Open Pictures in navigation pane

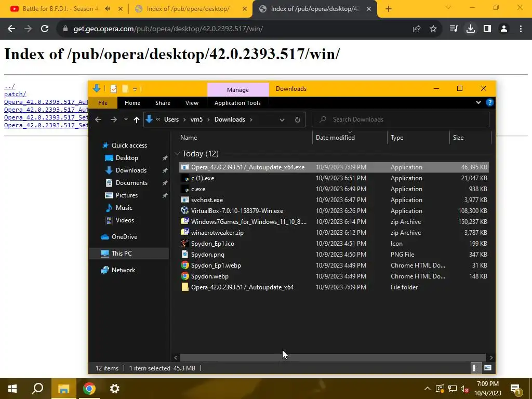pyautogui.click(x=127, y=195)
